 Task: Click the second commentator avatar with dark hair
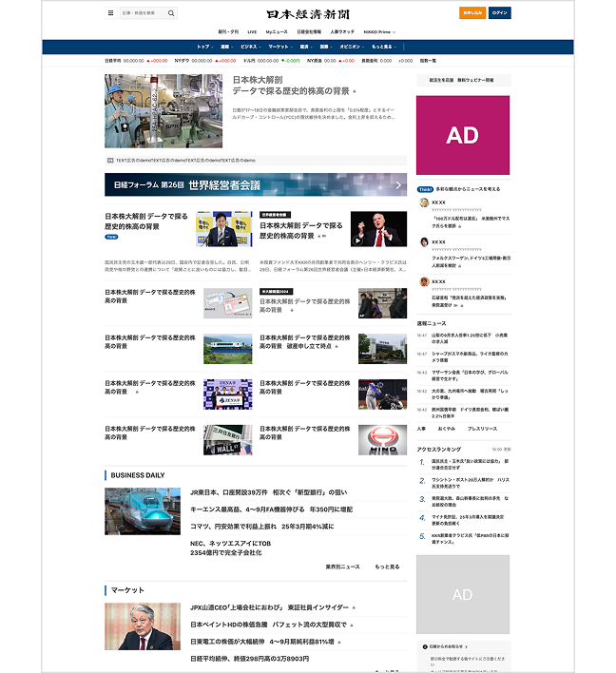coord(424,242)
